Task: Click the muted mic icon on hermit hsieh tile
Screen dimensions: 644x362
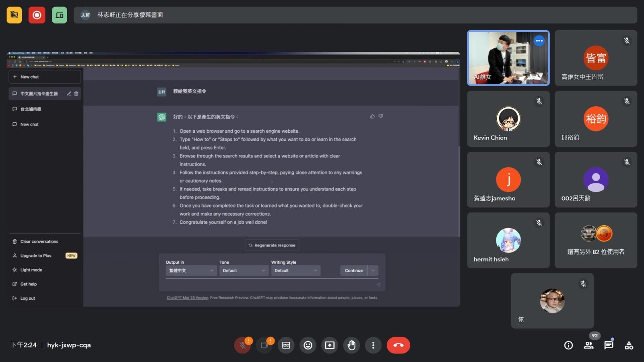Action: 539,223
